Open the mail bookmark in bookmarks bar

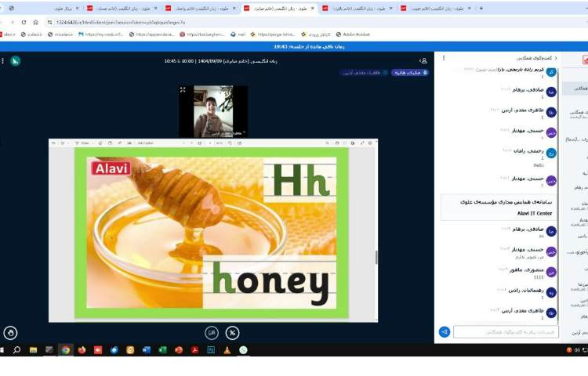(238, 34)
